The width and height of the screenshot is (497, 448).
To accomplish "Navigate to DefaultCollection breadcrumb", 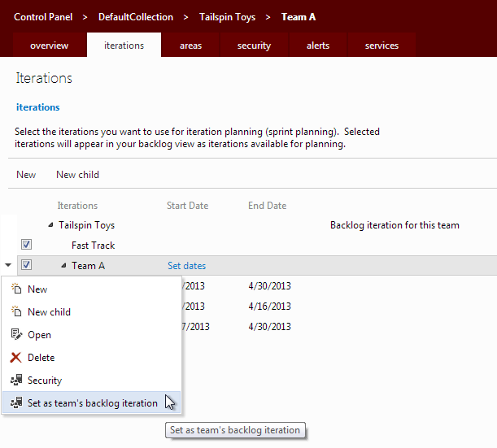I will point(135,16).
